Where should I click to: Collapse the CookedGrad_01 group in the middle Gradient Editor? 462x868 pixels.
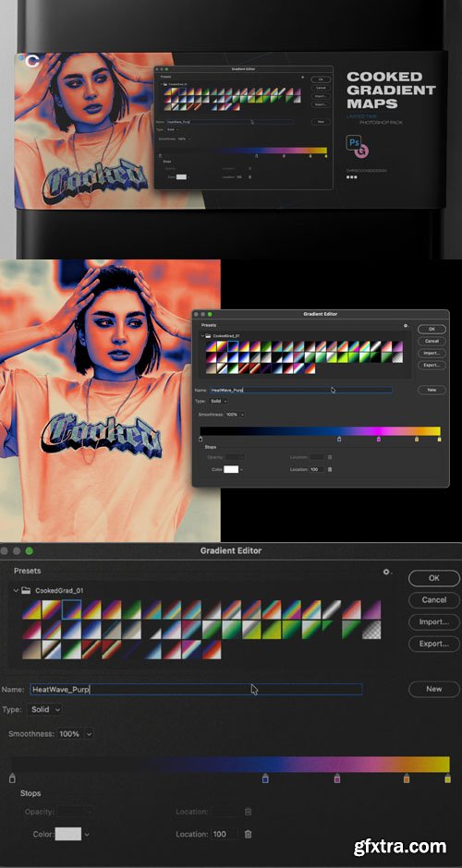[202, 336]
